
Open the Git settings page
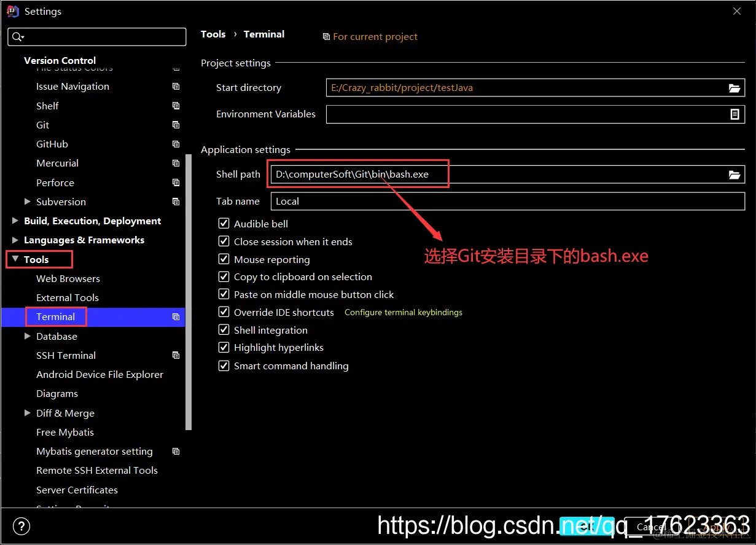[x=42, y=125]
